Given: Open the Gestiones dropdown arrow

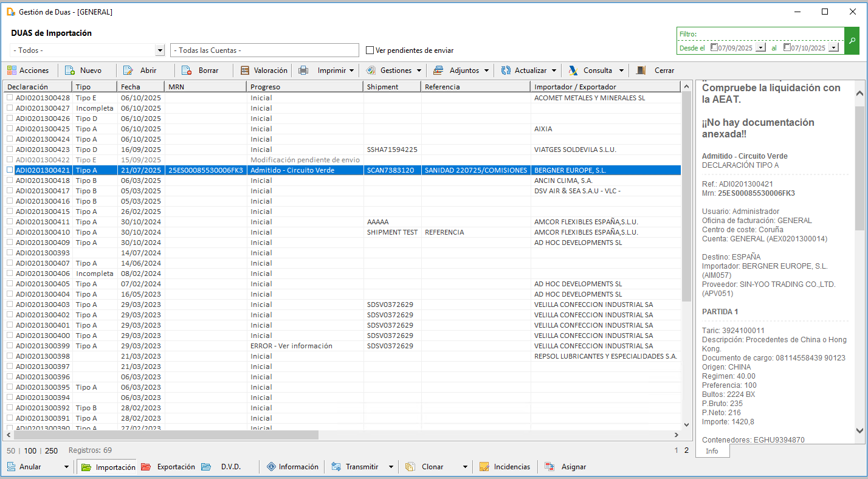Looking at the screenshot, I should click(x=419, y=71).
